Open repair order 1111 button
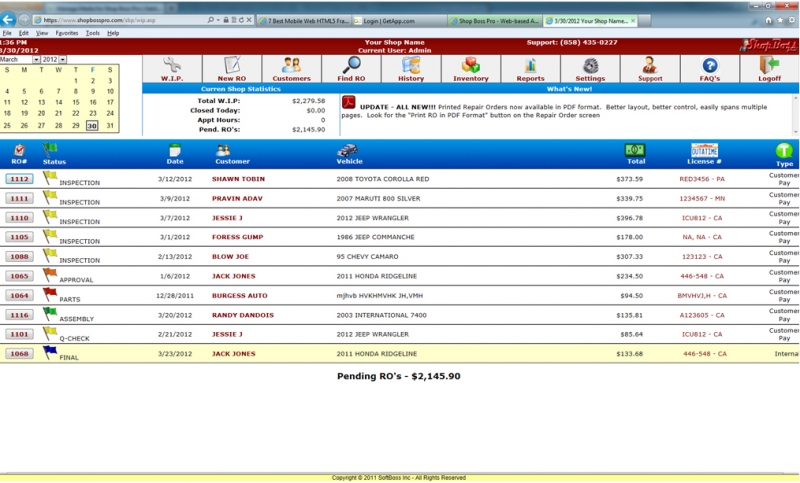This screenshot has width=800, height=483. click(19, 198)
